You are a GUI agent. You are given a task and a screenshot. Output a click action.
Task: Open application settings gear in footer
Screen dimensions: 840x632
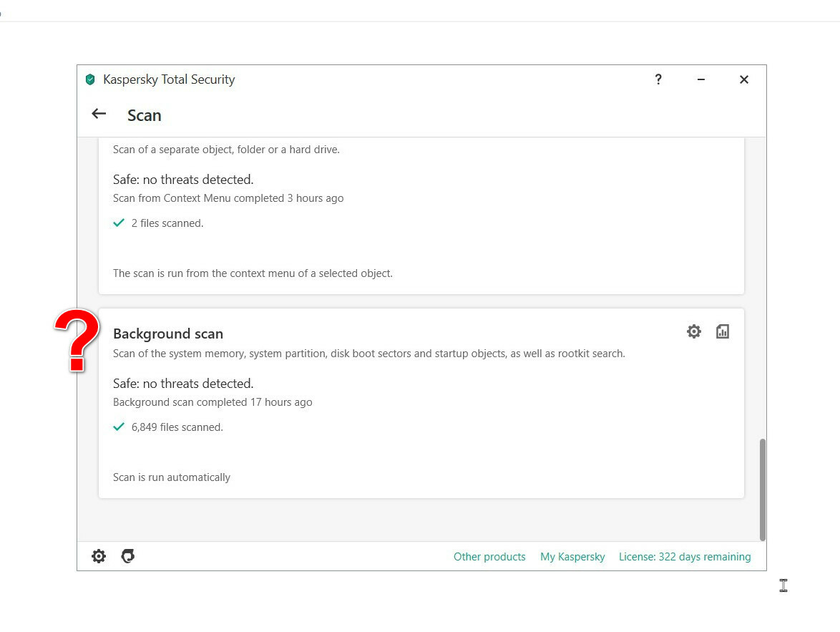click(99, 556)
